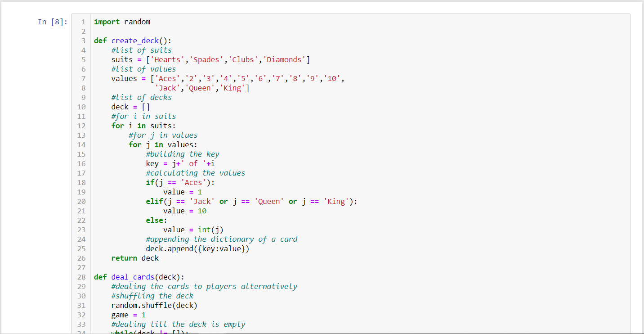Click the 'Queen' string on line 20
This screenshot has height=334, width=644.
click(269, 201)
